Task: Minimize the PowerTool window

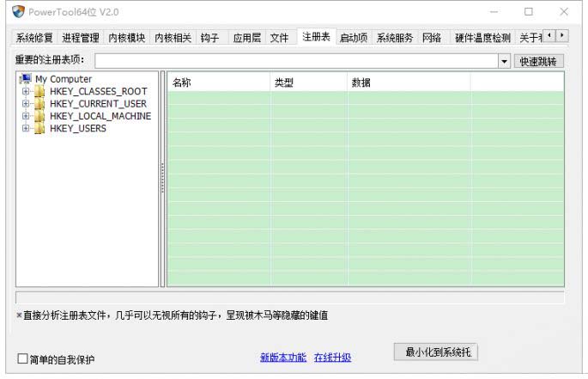Action: coord(494,12)
